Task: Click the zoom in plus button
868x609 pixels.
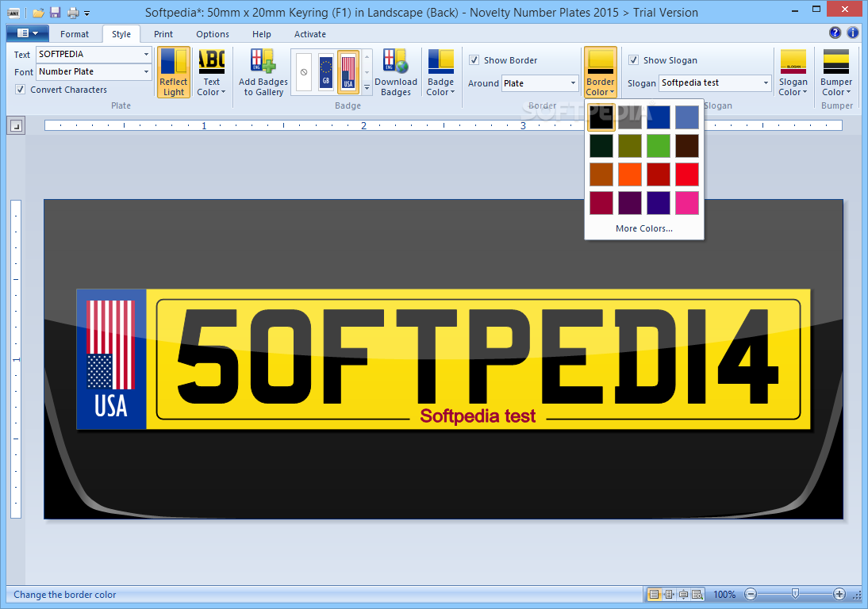Action: pyautogui.click(x=839, y=595)
